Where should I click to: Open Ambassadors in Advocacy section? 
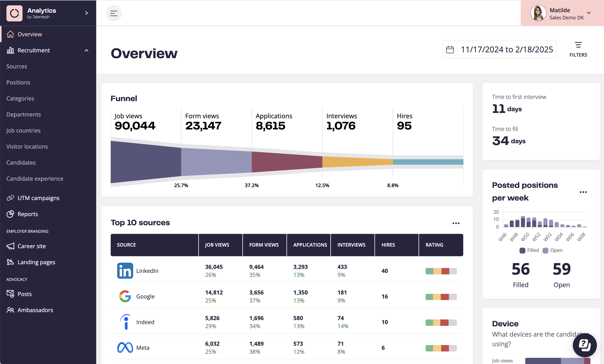pyautogui.click(x=35, y=310)
